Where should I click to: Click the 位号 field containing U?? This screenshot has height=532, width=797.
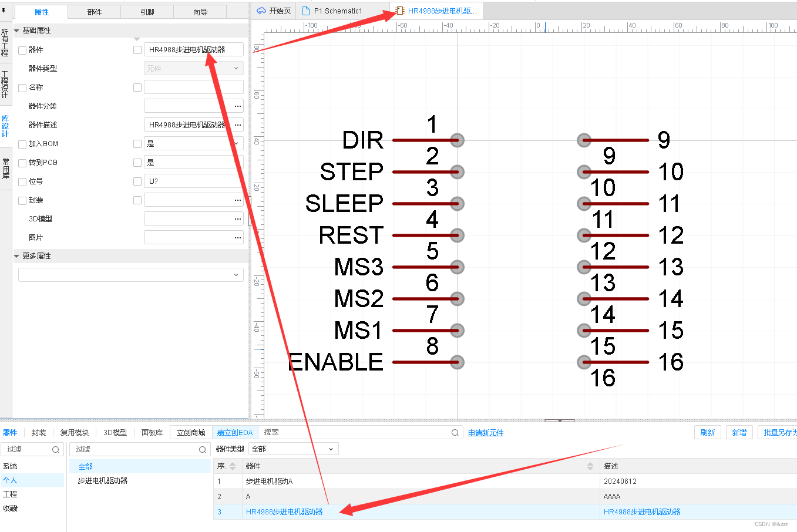pos(194,181)
